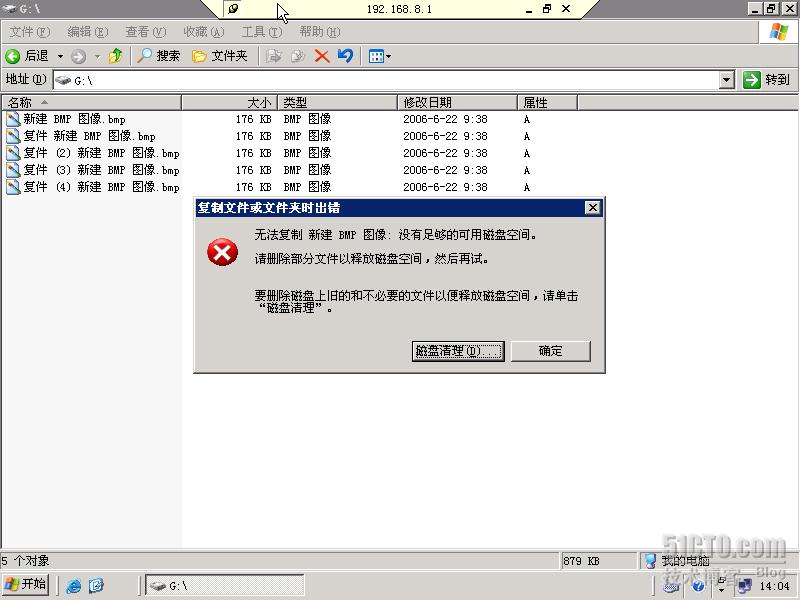Viewport: 800px width, 600px height.
Task: Open the Views dropdown icon
Action: coord(380,56)
